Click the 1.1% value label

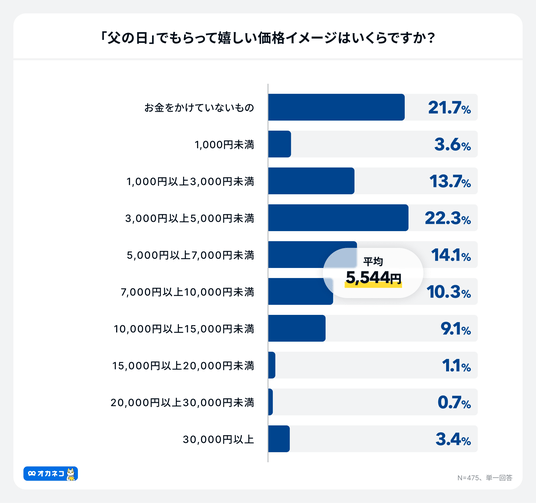pyautogui.click(x=457, y=366)
